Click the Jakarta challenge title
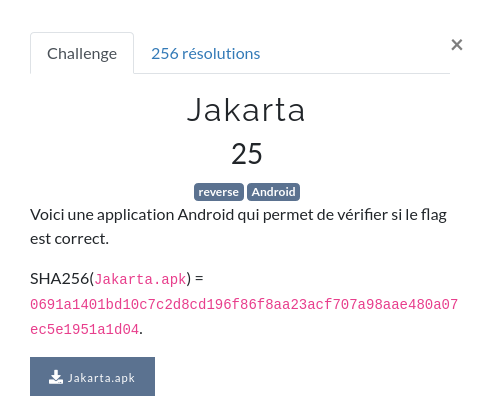496x411 pixels. [246, 110]
